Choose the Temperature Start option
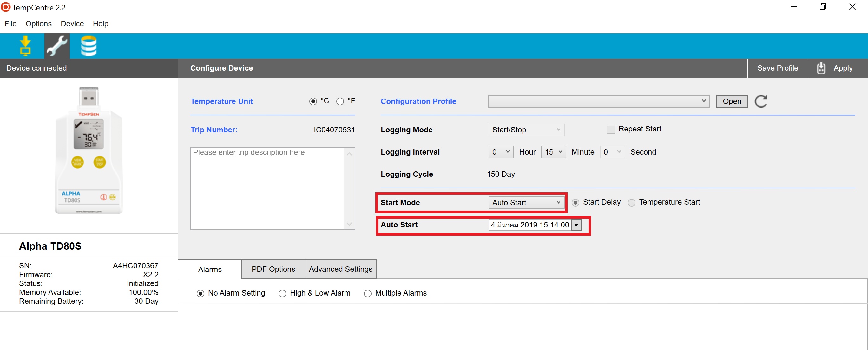The height and width of the screenshot is (350, 868). tap(631, 203)
